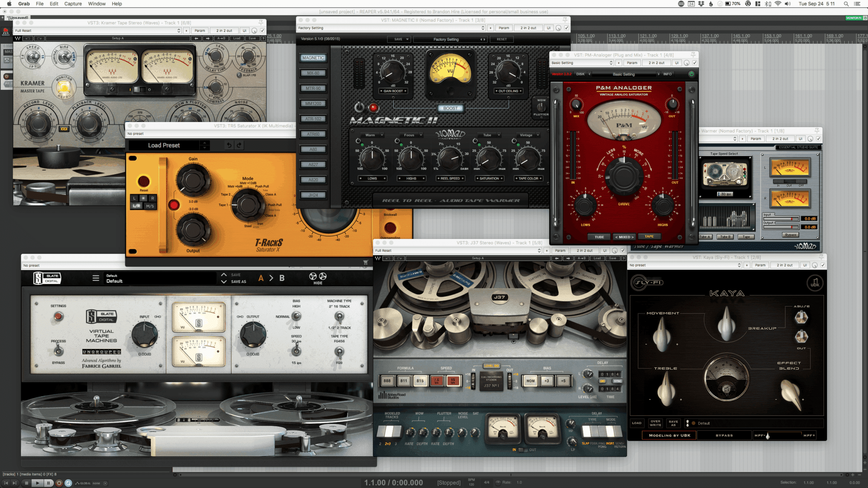868x488 pixels.
Task: Open Kaya No preset dropdown
Action: pyautogui.click(x=685, y=265)
